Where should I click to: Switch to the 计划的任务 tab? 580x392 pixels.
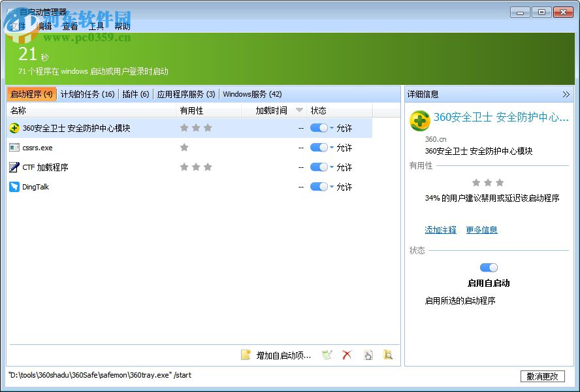(88, 93)
